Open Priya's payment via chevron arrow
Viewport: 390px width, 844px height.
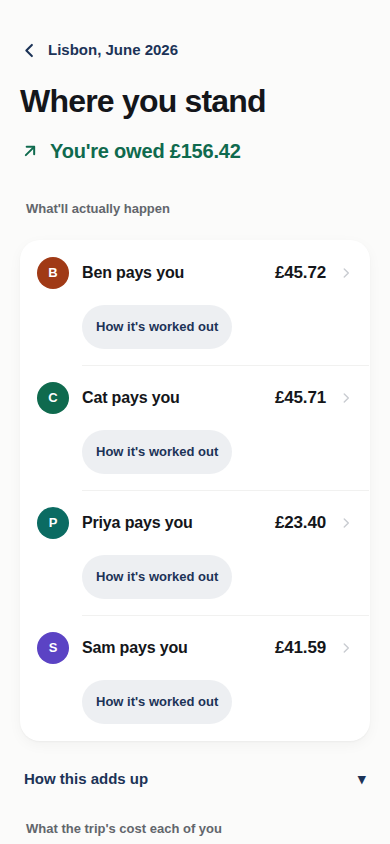click(346, 523)
